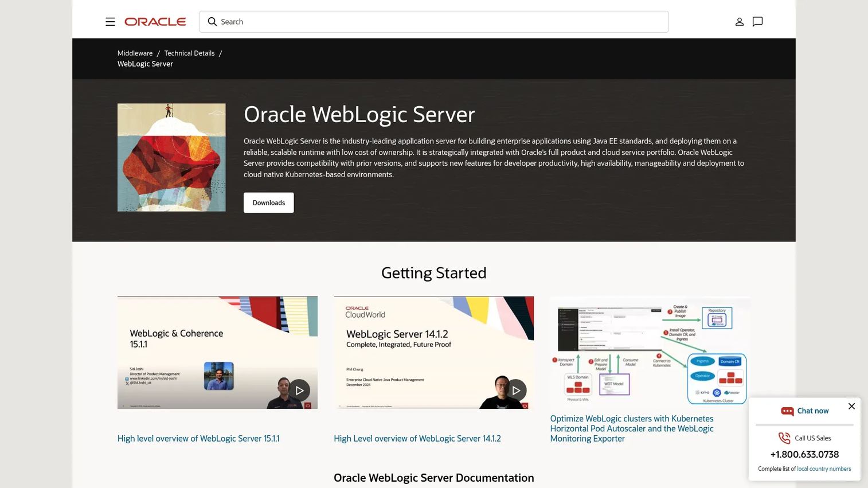Viewport: 868px width, 488px height.
Task: Click the red chat icon beside Chat now
Action: (787, 411)
